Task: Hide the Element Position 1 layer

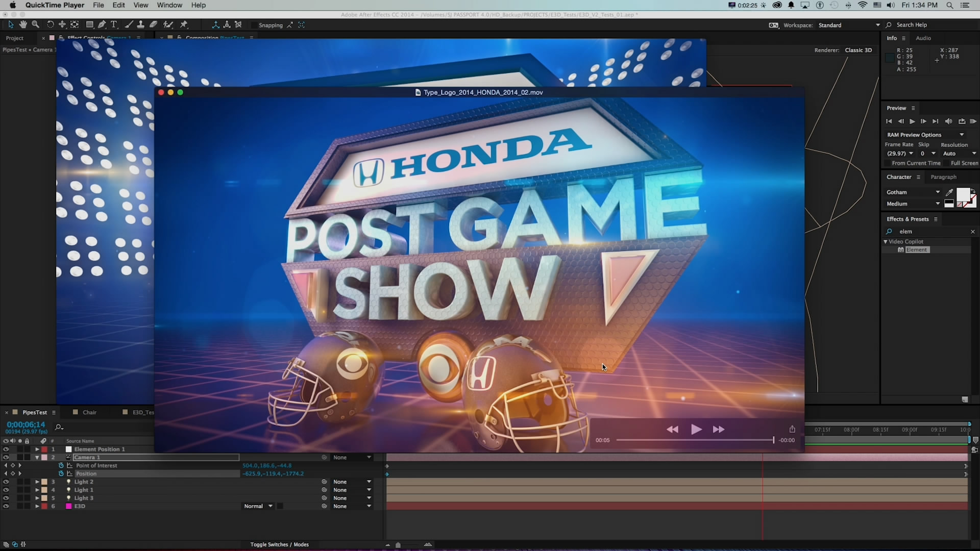Action: click(x=6, y=449)
